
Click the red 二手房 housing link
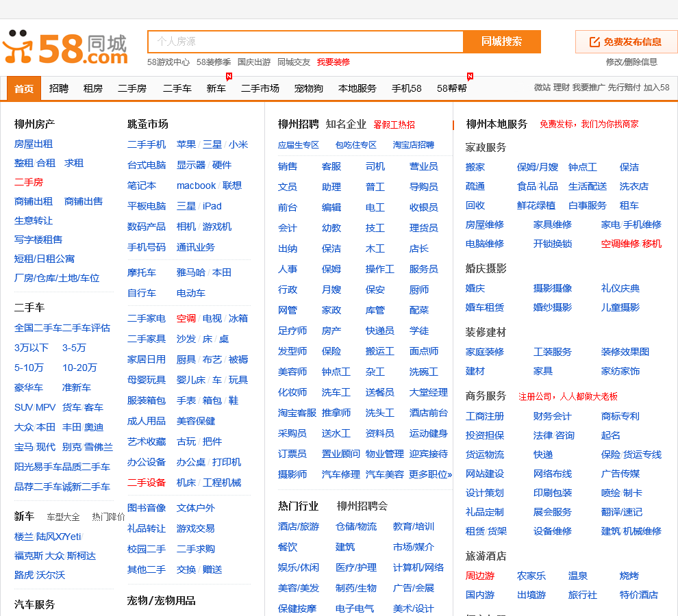(29, 183)
